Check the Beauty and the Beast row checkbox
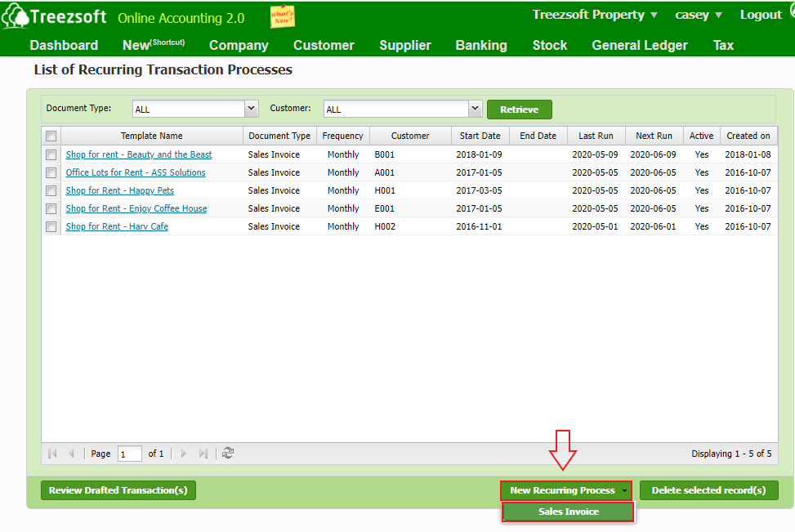The height and width of the screenshot is (532, 795). [51, 154]
